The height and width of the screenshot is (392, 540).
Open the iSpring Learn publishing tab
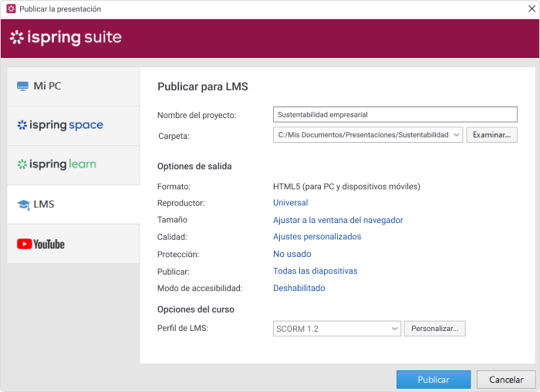[73, 165]
